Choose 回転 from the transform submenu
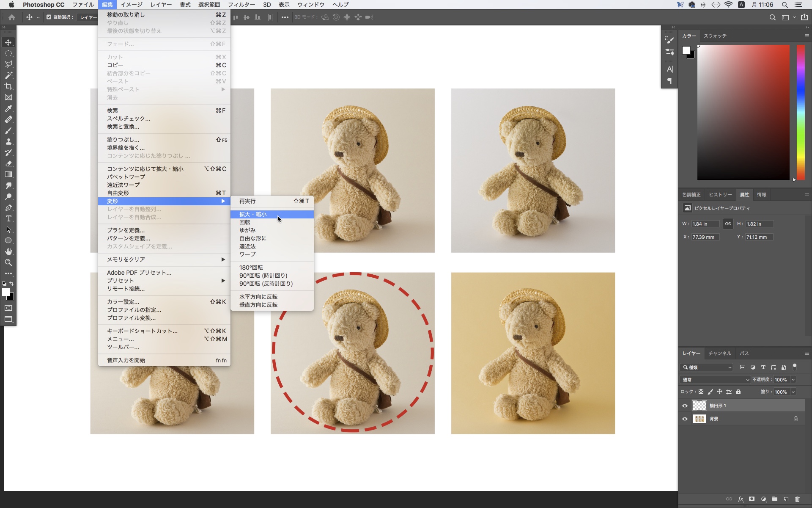 pyautogui.click(x=245, y=222)
